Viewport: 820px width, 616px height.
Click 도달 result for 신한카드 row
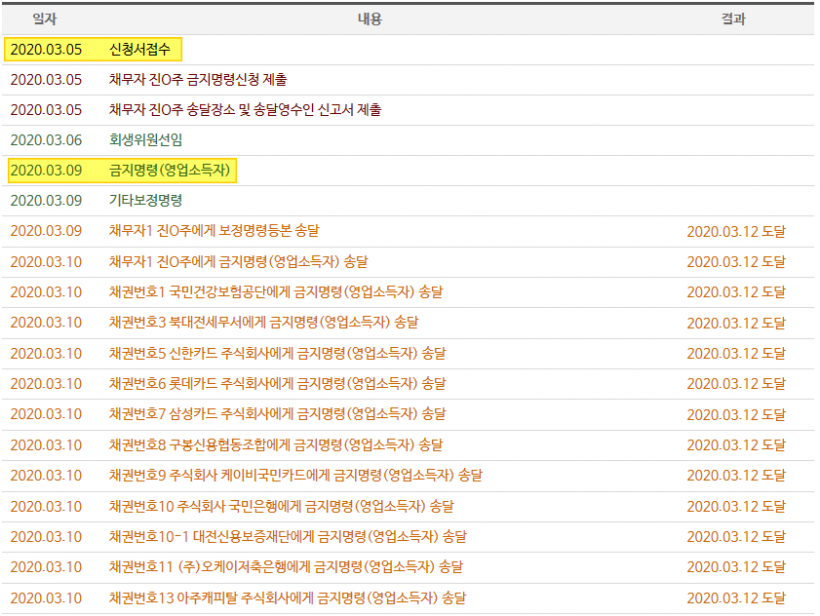[736, 353]
